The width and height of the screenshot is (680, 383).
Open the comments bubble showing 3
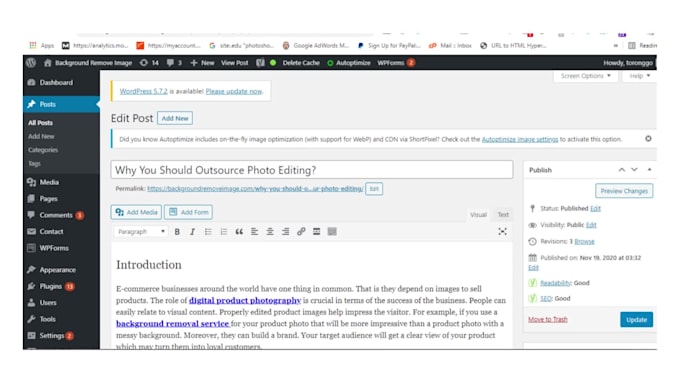click(x=174, y=62)
